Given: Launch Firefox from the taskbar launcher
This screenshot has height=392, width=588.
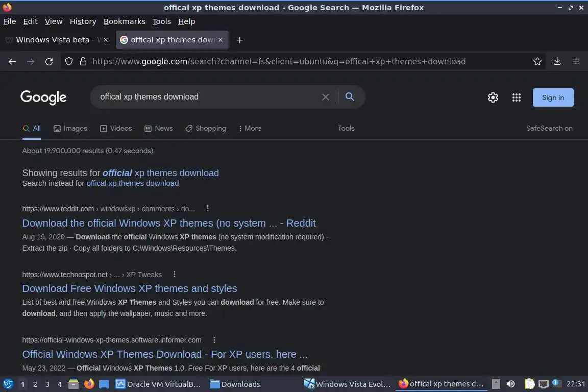Looking at the screenshot, I should tap(89, 384).
